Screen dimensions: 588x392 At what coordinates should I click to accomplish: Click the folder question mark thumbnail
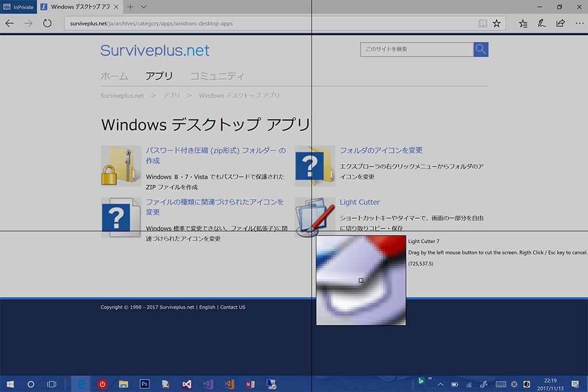(x=315, y=166)
